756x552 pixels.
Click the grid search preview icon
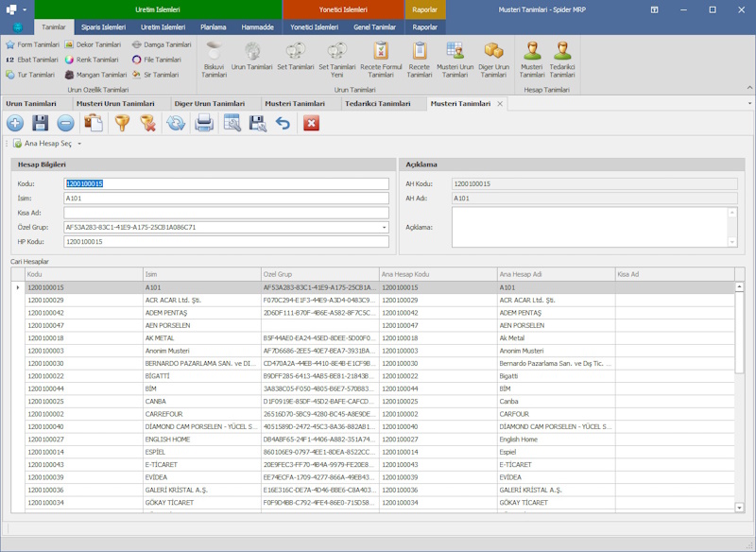coord(232,124)
